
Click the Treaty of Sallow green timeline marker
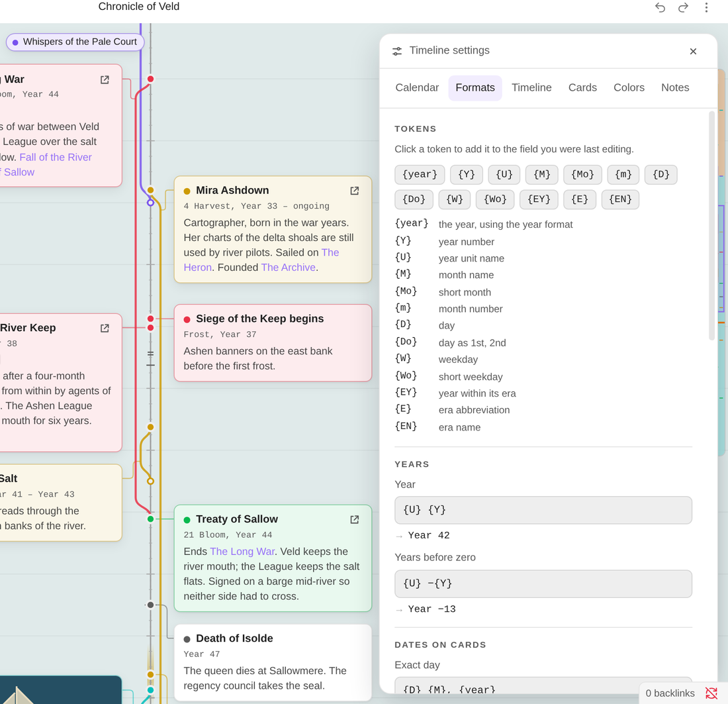point(150,519)
